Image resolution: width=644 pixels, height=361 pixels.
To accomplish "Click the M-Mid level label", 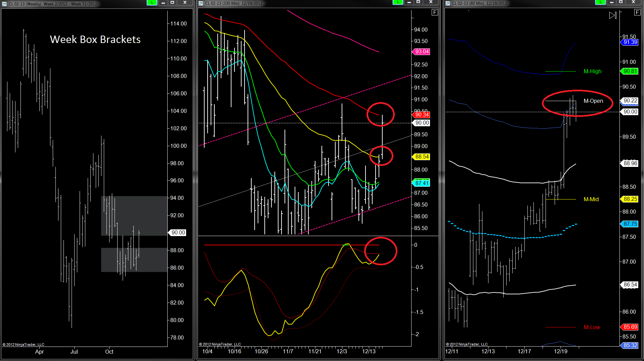I will [591, 199].
